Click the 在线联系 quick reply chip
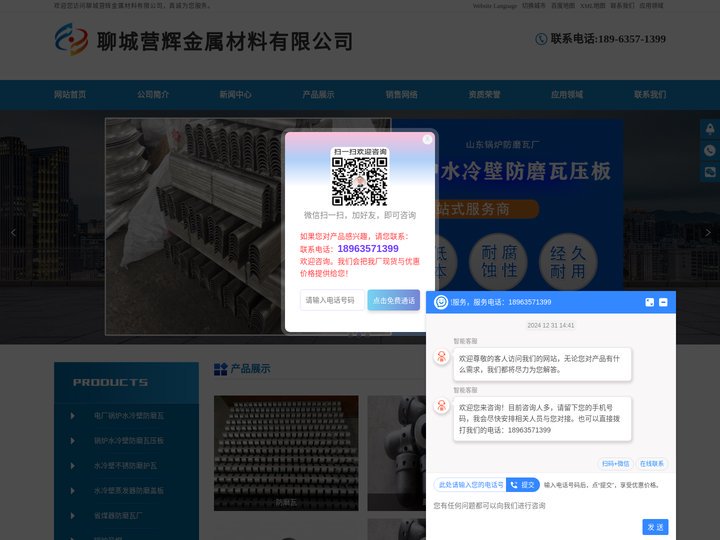Screen dimensions: 720x540 click(652, 464)
